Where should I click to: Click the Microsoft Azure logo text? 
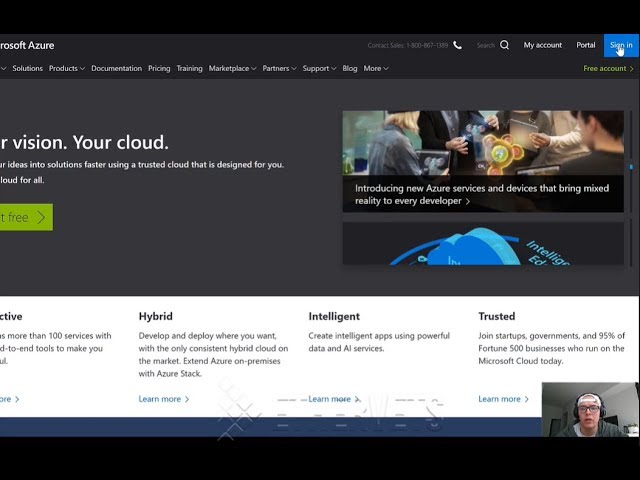tap(27, 45)
